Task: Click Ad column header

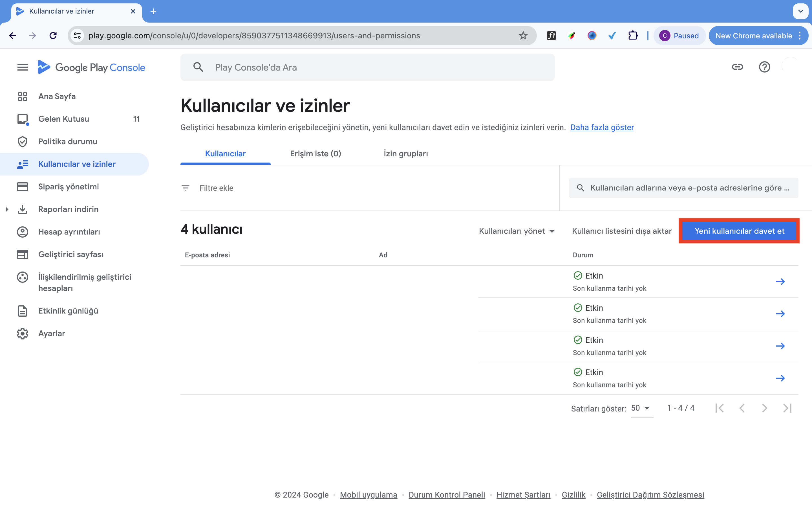Action: pyautogui.click(x=383, y=255)
